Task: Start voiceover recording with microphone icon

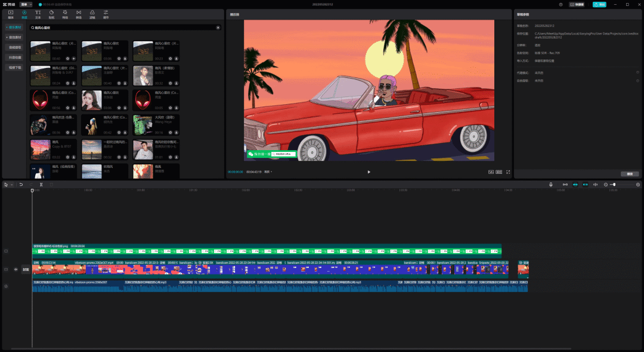Action: [x=551, y=185]
